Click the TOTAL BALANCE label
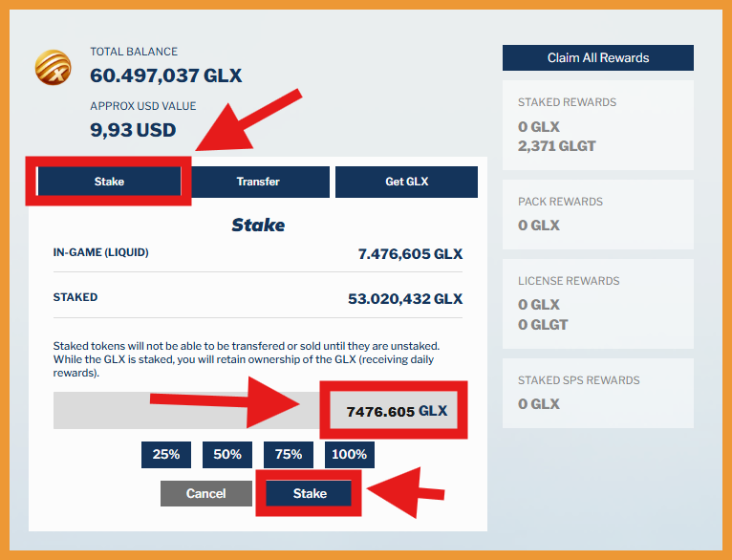This screenshot has width=732, height=560. (x=134, y=52)
